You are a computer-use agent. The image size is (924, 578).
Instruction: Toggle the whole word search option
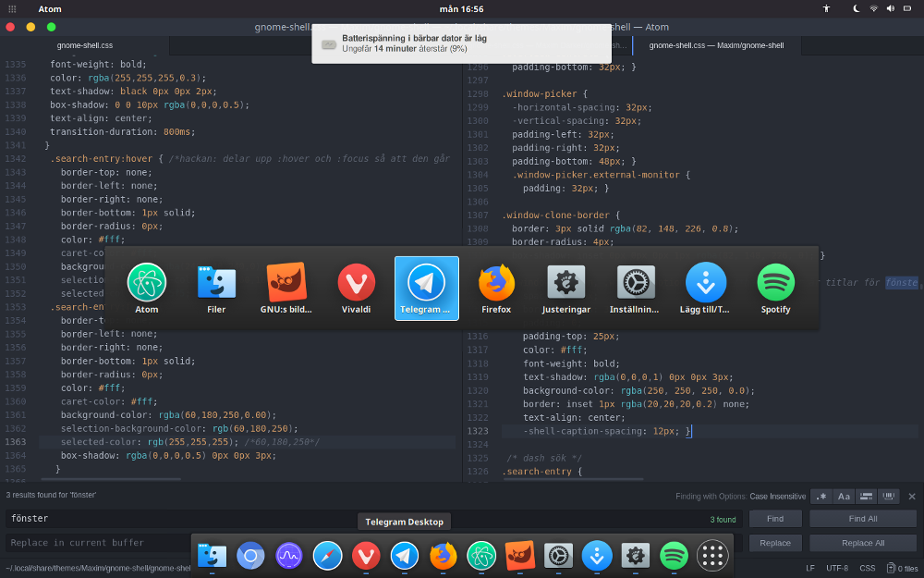pos(889,497)
